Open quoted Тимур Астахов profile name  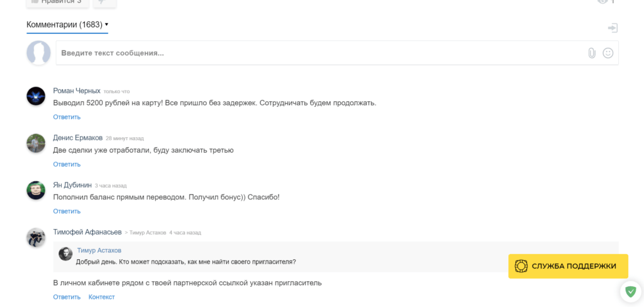[99, 250]
